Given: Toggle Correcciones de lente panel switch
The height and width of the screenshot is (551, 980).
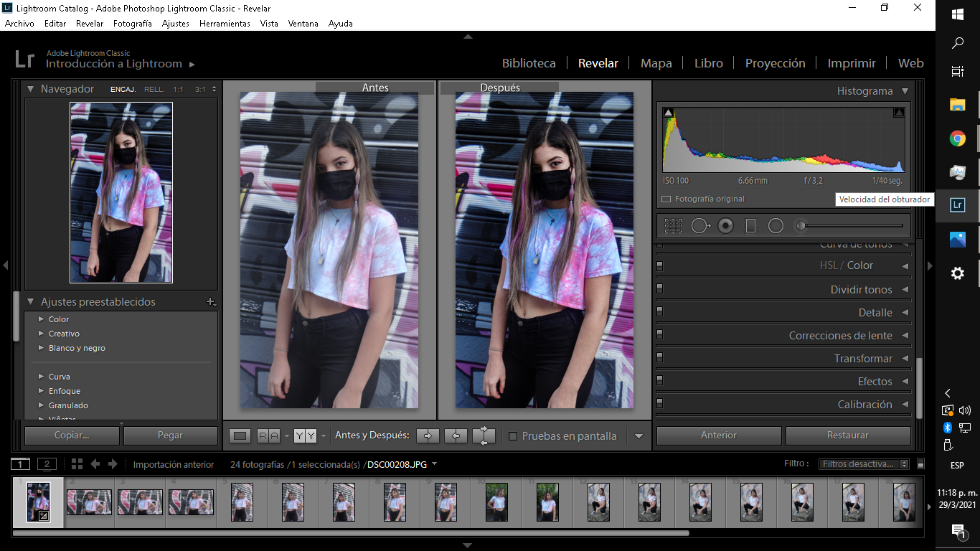Looking at the screenshot, I should click(659, 335).
